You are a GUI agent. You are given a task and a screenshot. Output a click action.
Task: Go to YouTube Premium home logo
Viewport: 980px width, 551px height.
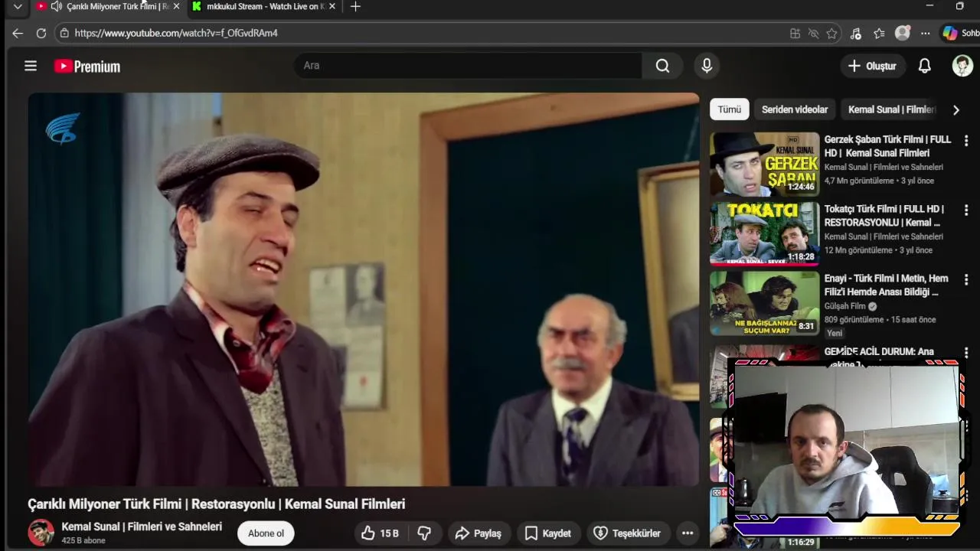pyautogui.click(x=87, y=67)
